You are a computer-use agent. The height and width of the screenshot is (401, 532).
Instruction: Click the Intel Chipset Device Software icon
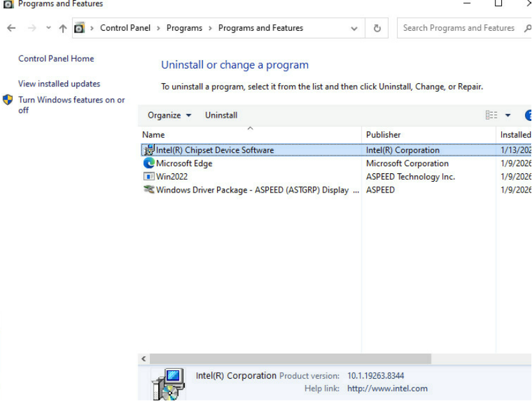click(149, 150)
